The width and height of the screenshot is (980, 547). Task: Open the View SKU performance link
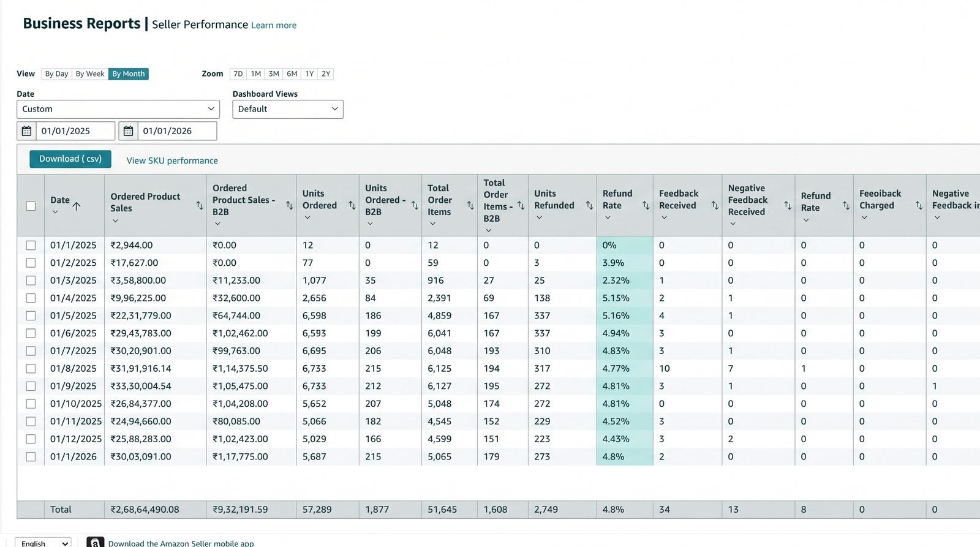pyautogui.click(x=172, y=160)
